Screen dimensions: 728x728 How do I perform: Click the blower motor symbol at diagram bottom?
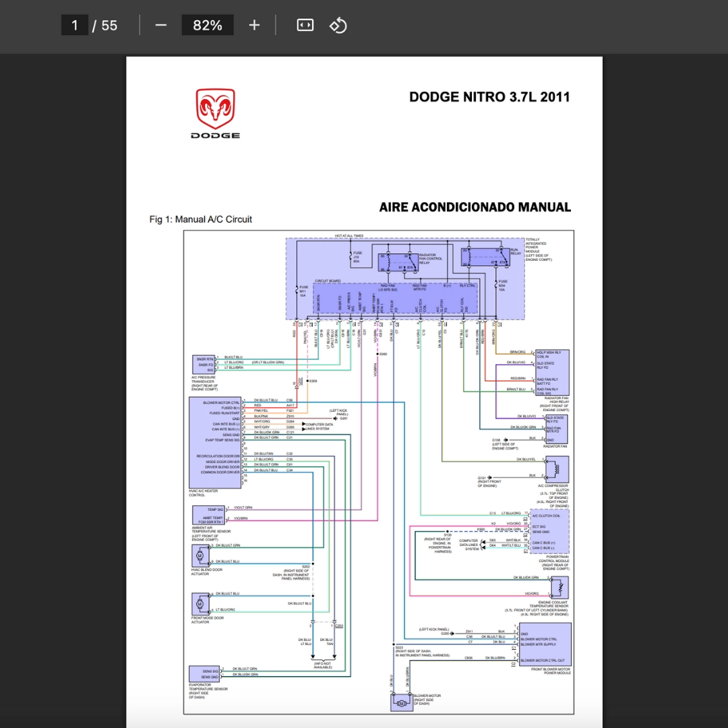[402, 702]
